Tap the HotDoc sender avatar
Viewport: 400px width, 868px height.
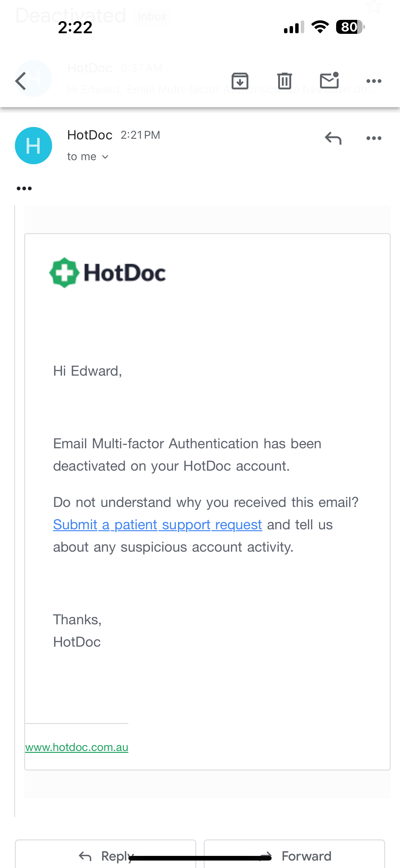pyautogui.click(x=33, y=146)
